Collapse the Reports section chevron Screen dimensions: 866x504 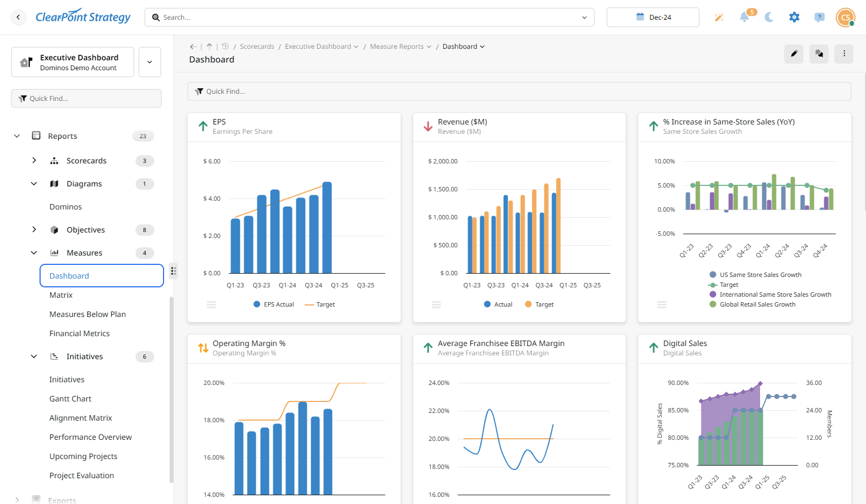pos(17,136)
